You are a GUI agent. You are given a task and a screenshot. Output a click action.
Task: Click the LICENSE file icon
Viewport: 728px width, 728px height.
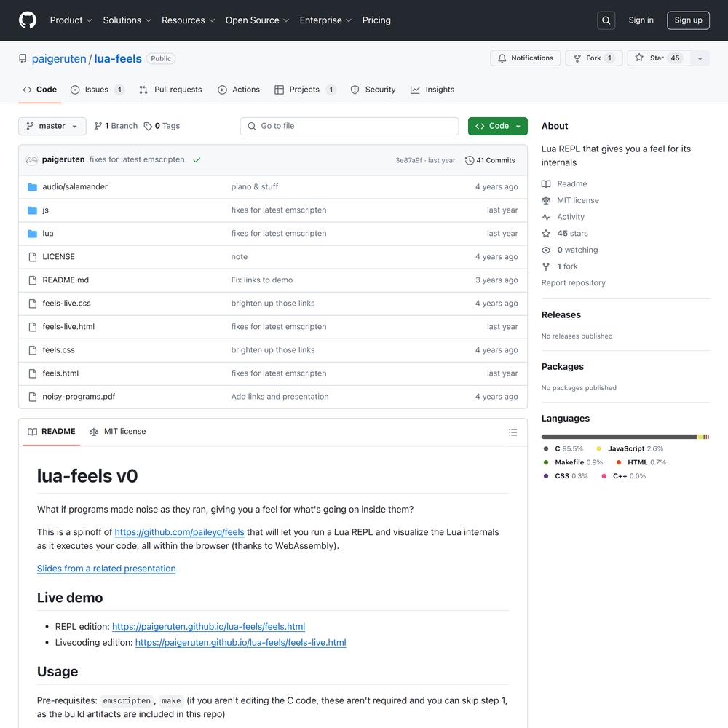[33, 257]
